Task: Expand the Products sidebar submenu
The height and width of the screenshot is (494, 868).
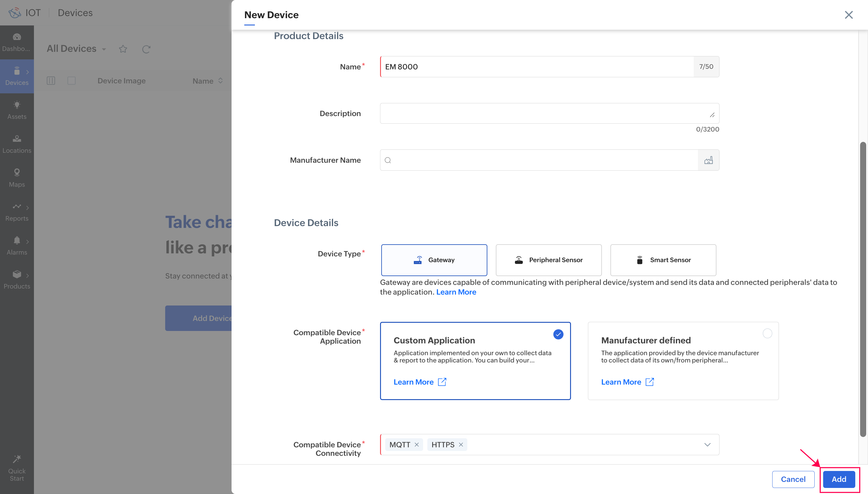Action: click(x=28, y=275)
